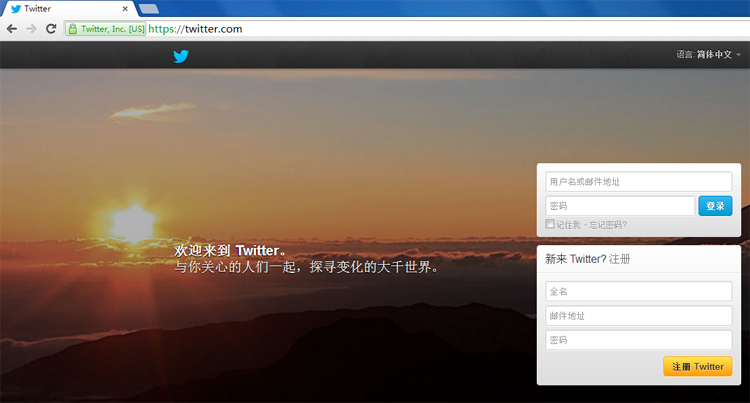750x403 pixels.
Task: Click the sign-up form 密码 field
Action: click(638, 340)
